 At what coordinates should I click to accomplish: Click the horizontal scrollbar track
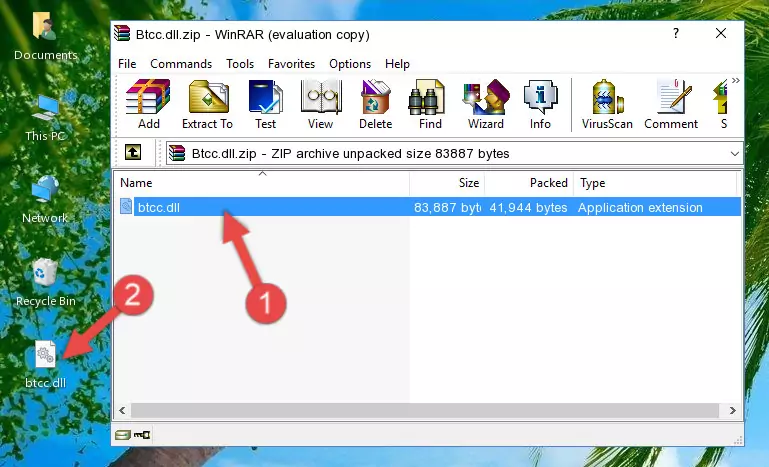tap(425, 410)
